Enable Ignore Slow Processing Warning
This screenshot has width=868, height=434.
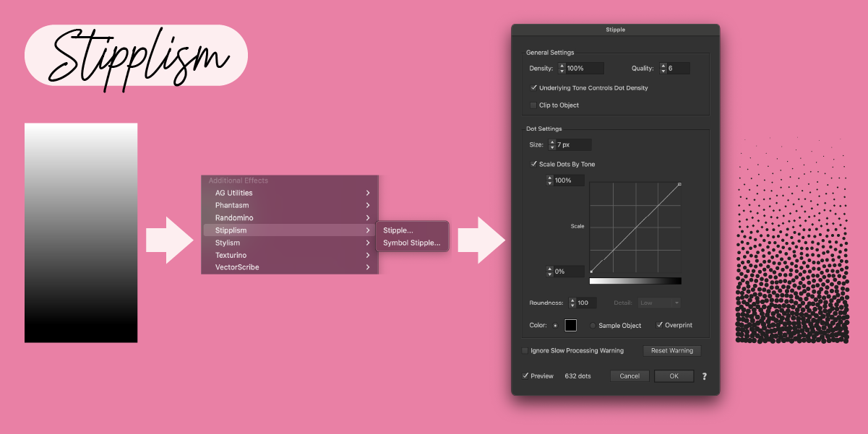click(525, 350)
